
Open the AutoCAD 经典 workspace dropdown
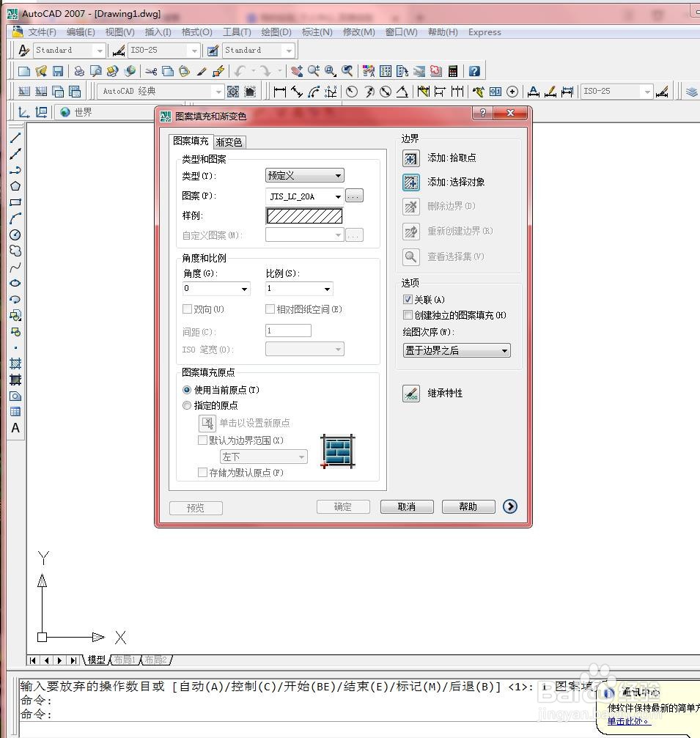160,92
